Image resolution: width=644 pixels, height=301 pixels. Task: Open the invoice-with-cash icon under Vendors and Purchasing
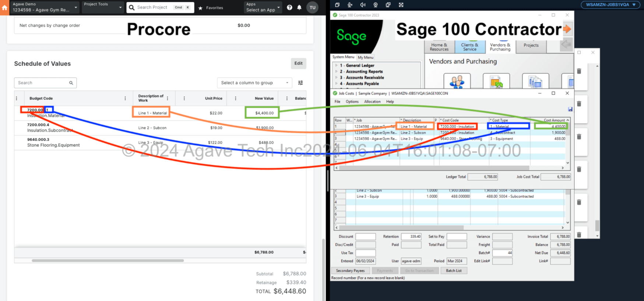pos(496,81)
